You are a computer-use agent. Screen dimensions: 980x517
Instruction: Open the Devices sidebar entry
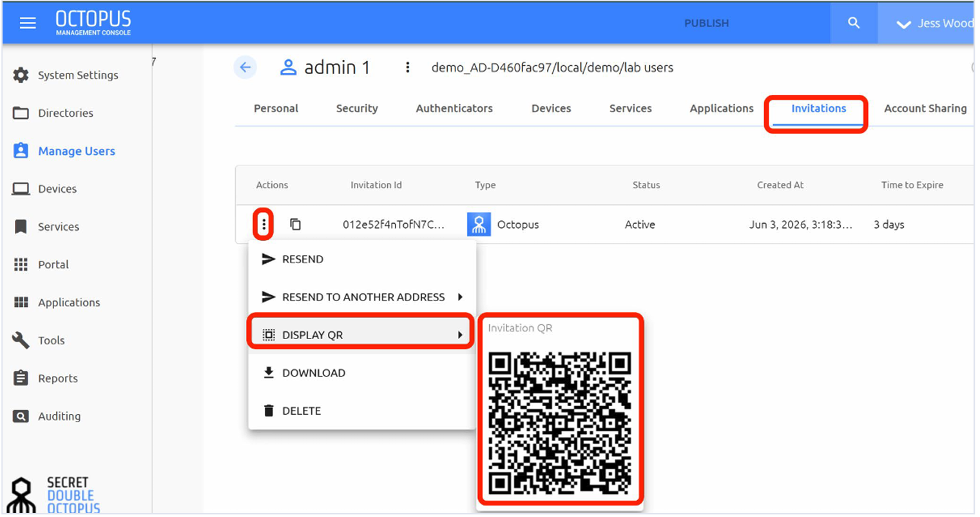pos(57,189)
